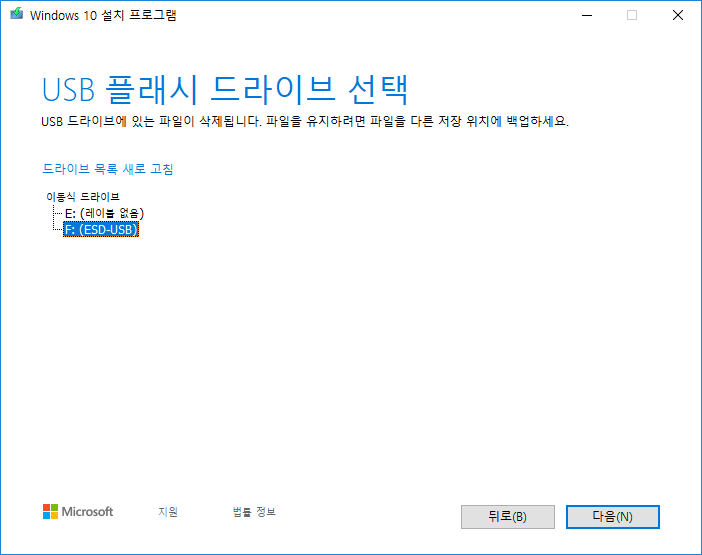Click the 이동식 드라이브 tree root
Viewport: 702px width, 555px height.
83,197
